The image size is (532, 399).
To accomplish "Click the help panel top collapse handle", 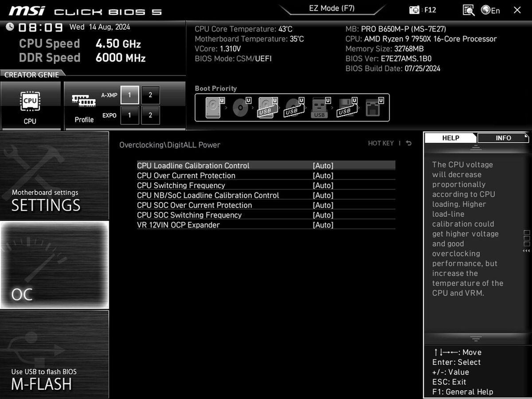I will point(476,148).
